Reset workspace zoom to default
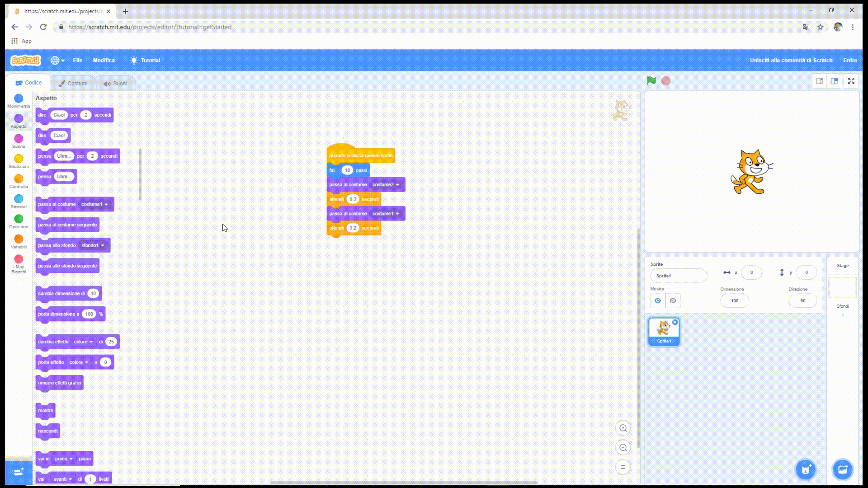This screenshot has height=488, width=868. click(623, 467)
